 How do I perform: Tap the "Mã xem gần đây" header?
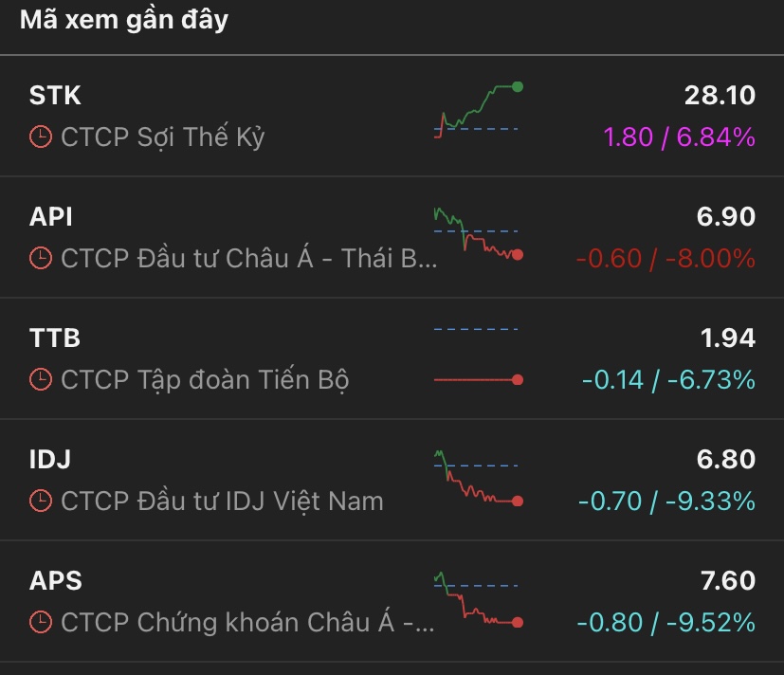click(124, 20)
